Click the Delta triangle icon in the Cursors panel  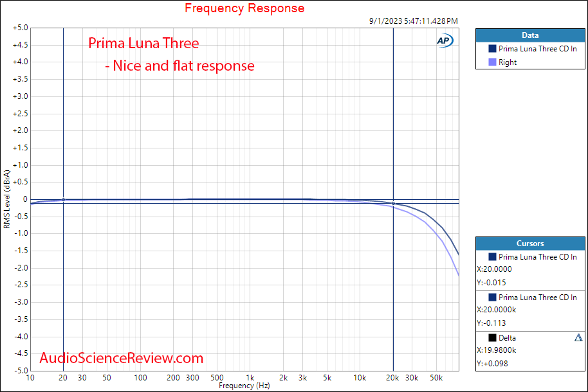pyautogui.click(x=578, y=337)
